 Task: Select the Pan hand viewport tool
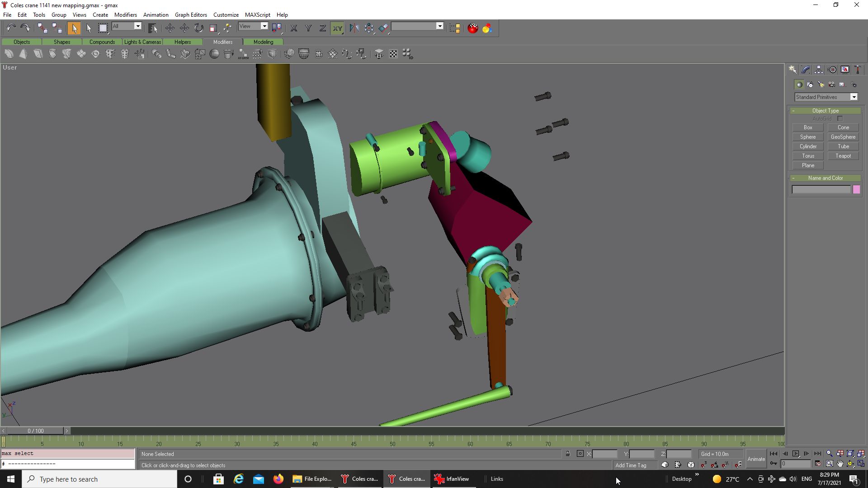point(840,464)
